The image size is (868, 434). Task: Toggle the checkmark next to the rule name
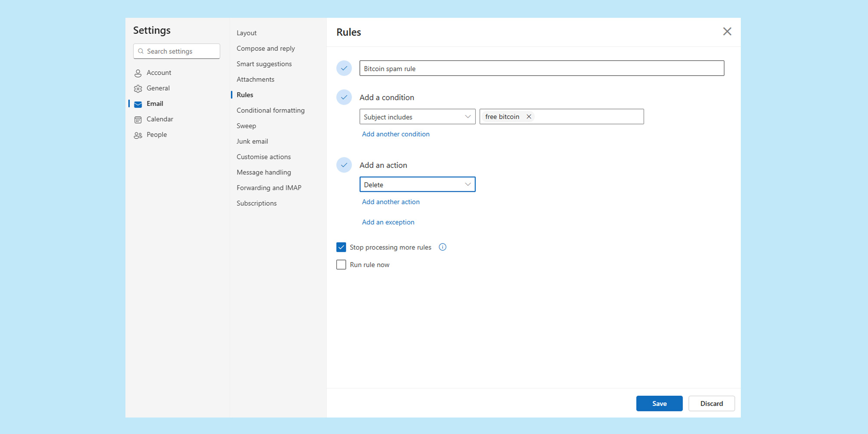[x=344, y=68]
